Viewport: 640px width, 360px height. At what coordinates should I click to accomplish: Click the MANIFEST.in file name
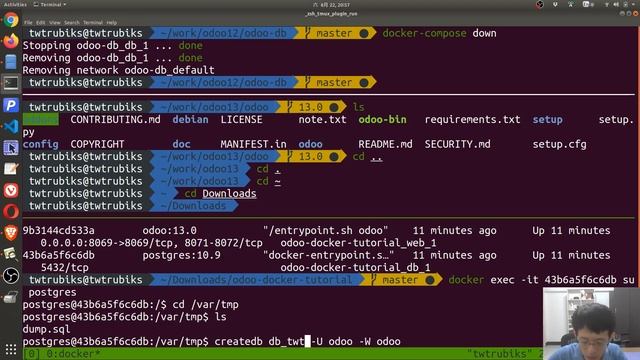pos(253,144)
